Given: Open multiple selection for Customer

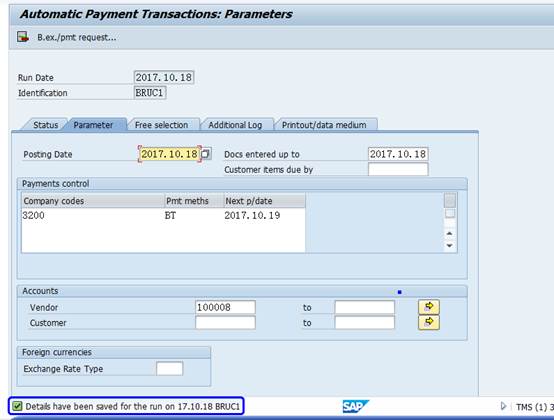Looking at the screenshot, I should (x=429, y=323).
